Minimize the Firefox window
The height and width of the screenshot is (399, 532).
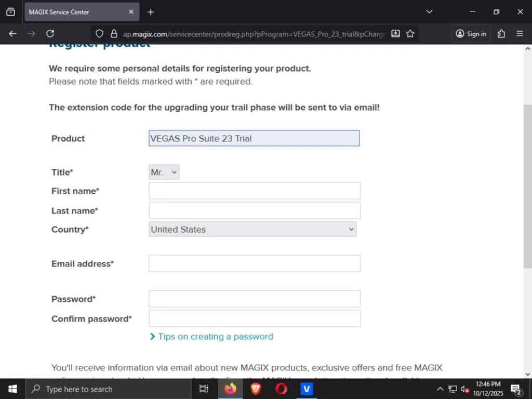pos(472,11)
